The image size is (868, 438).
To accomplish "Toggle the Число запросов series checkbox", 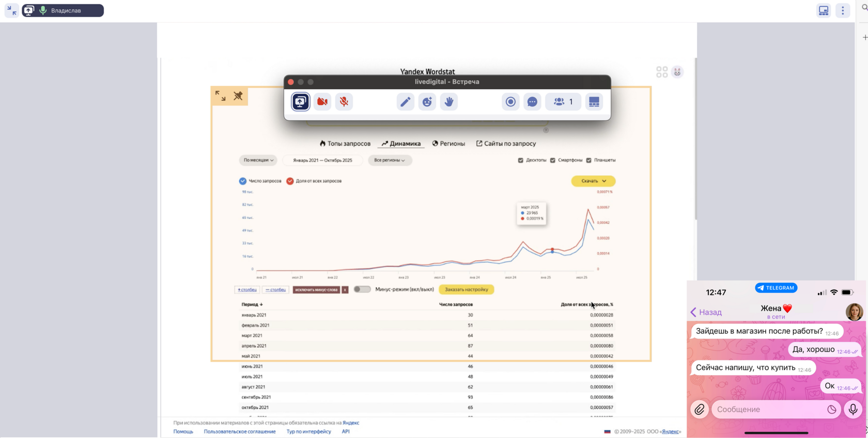I will click(242, 181).
